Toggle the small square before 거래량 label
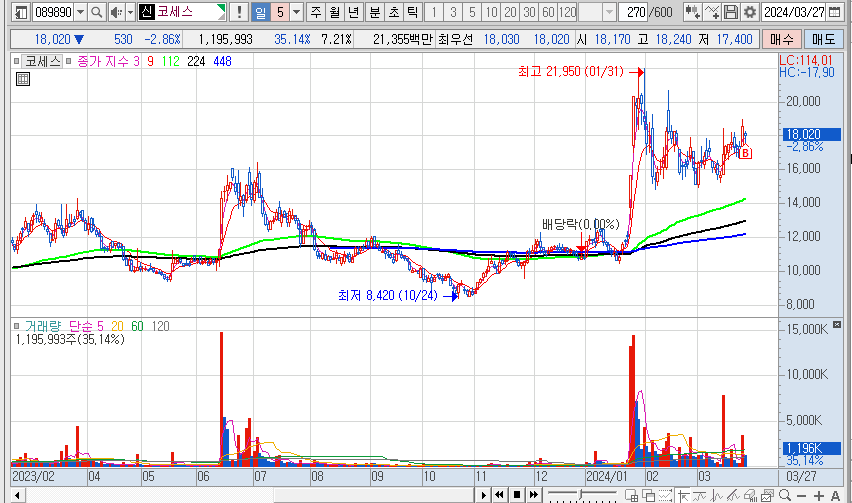Screen dimensions: 852x503 click(x=16, y=326)
